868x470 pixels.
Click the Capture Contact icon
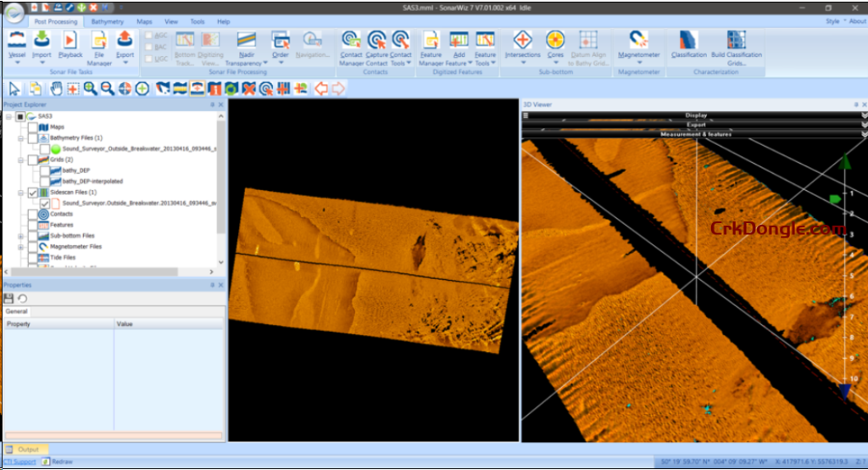[x=377, y=40]
